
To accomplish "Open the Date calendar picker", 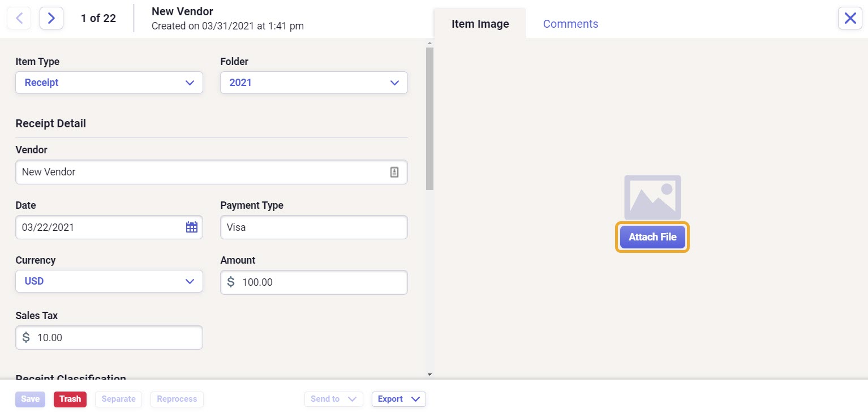I will [x=191, y=227].
